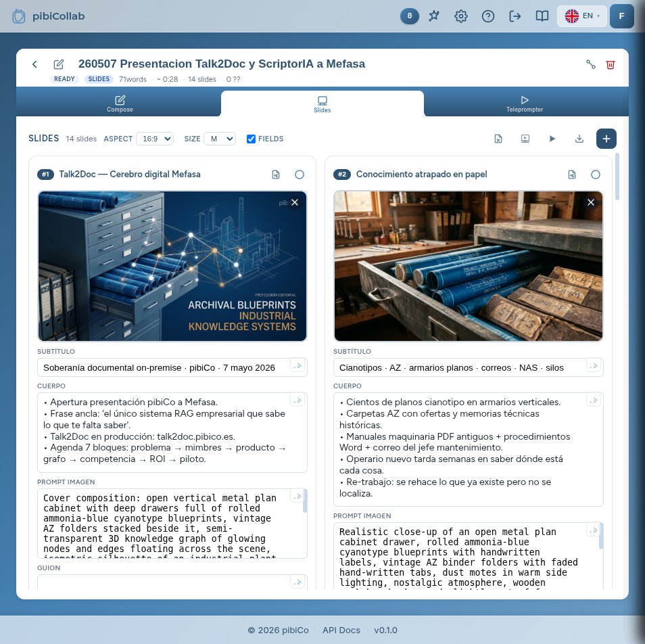Play the slideshow with play icon
Viewport: 645px width, 644px height.
(552, 139)
